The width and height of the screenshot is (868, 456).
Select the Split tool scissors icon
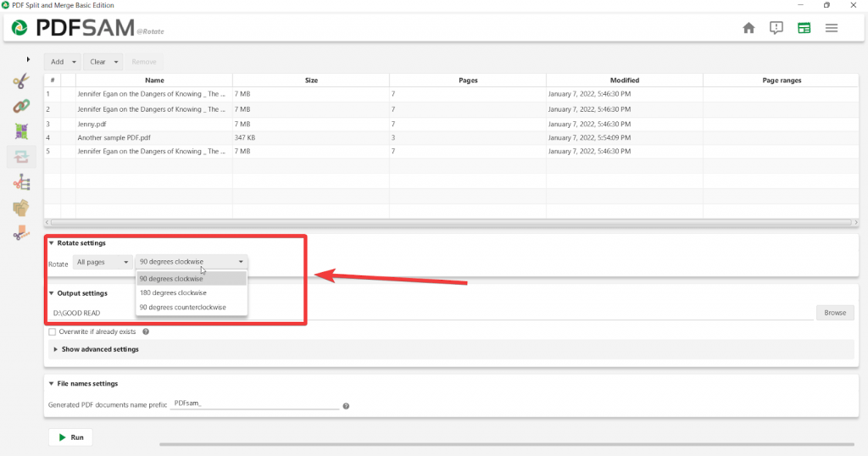pos(21,81)
